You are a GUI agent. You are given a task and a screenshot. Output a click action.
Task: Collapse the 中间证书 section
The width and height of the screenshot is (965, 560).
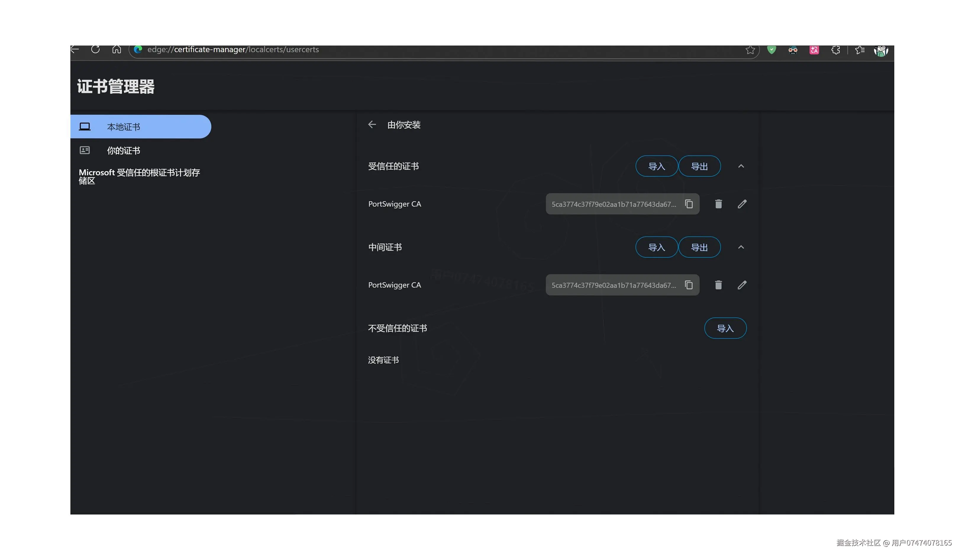[x=741, y=247]
